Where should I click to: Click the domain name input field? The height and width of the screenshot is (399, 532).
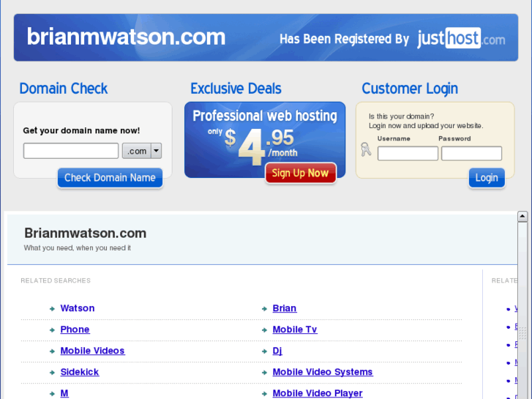coord(71,151)
